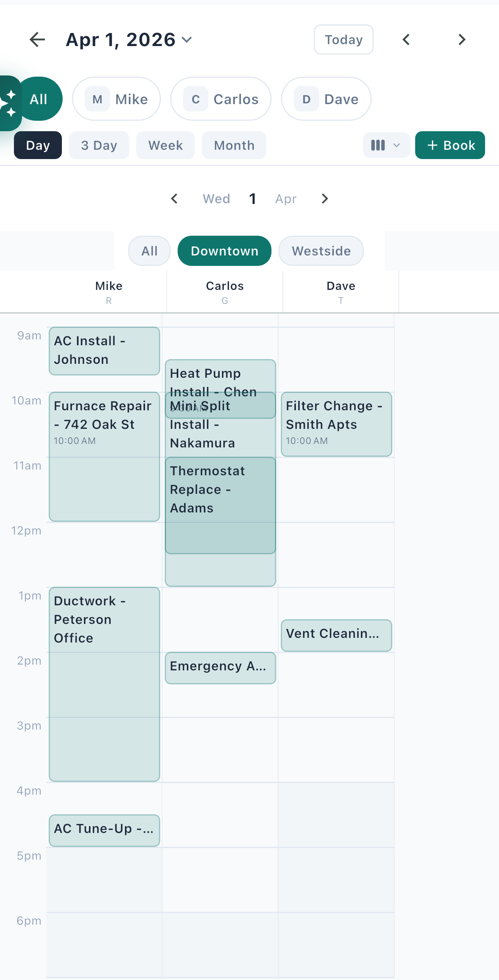The image size is (499, 980).
Task: Switch to the Week view
Action: 166,146
